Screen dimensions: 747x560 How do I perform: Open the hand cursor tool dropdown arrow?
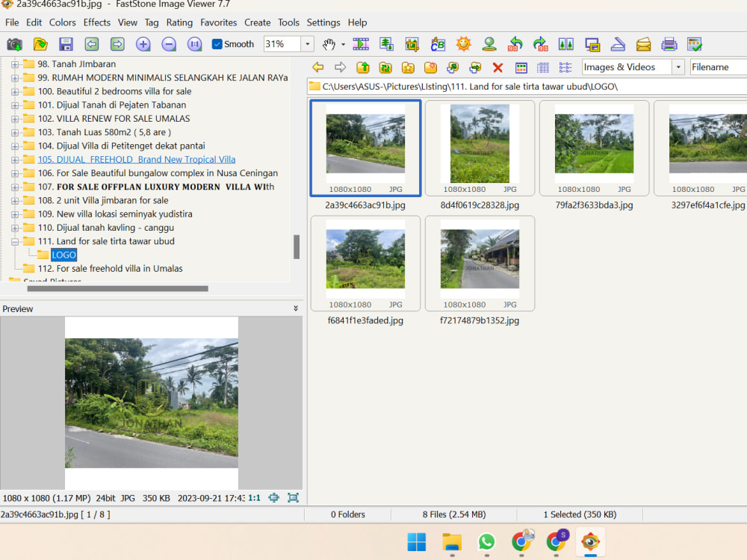[x=343, y=45]
